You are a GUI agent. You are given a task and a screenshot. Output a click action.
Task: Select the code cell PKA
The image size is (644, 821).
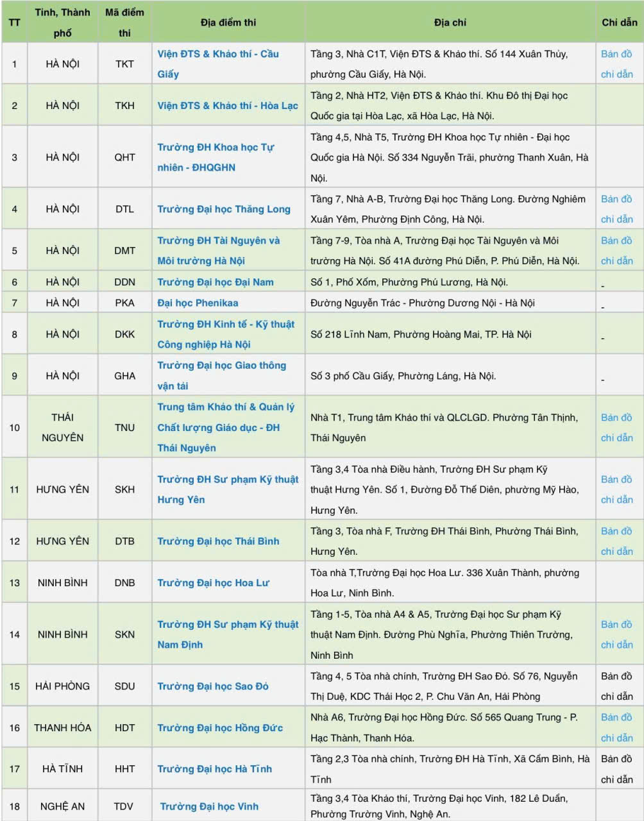point(125,303)
